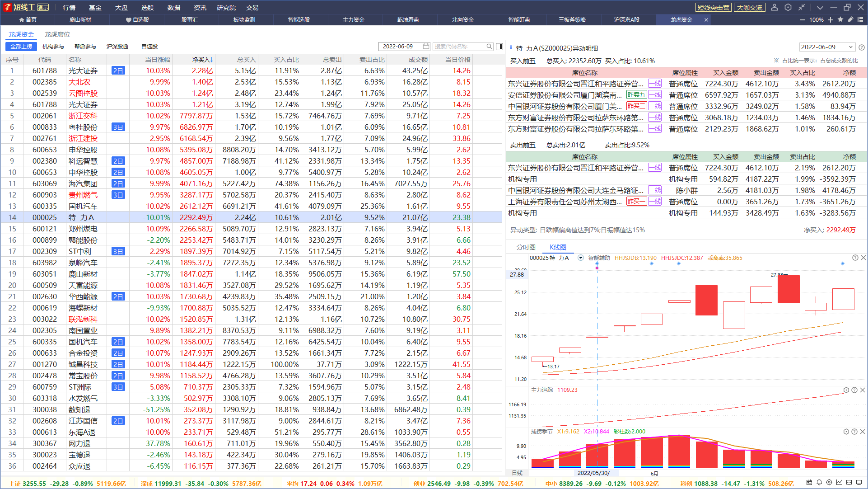Click the help icon beside detail date selector
This screenshot has width=868, height=489.
pyautogui.click(x=862, y=47)
